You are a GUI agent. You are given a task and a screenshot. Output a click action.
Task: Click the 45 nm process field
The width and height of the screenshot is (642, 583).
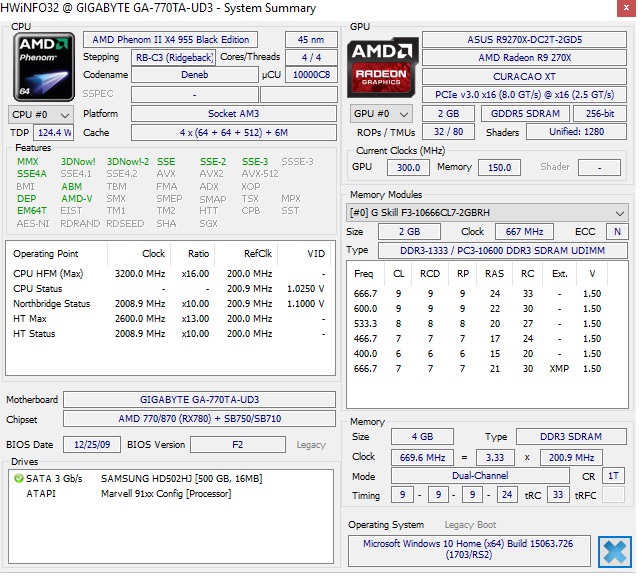[311, 40]
